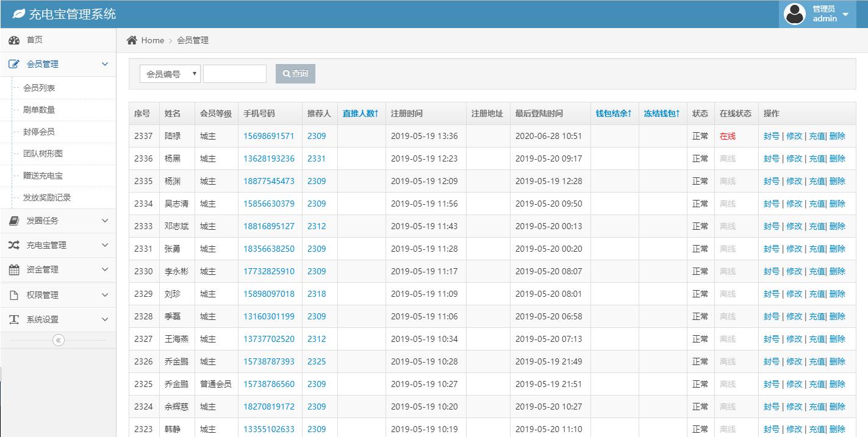Click the magnifier icon on the 查询 button
The height and width of the screenshot is (437, 868).
[x=285, y=73]
